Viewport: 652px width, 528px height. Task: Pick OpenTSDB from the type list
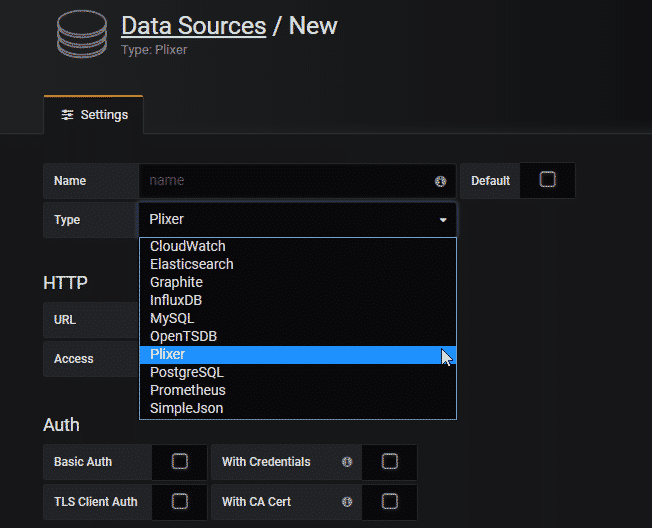(298, 336)
